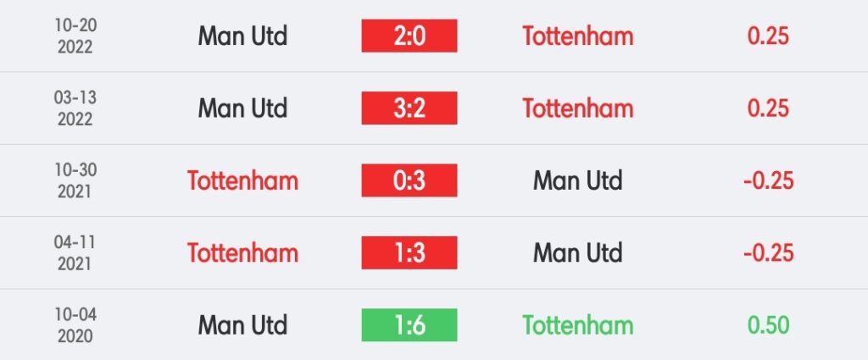Select Man Utd in the 03-13 2022 match
The height and width of the screenshot is (360, 868).
tap(242, 108)
